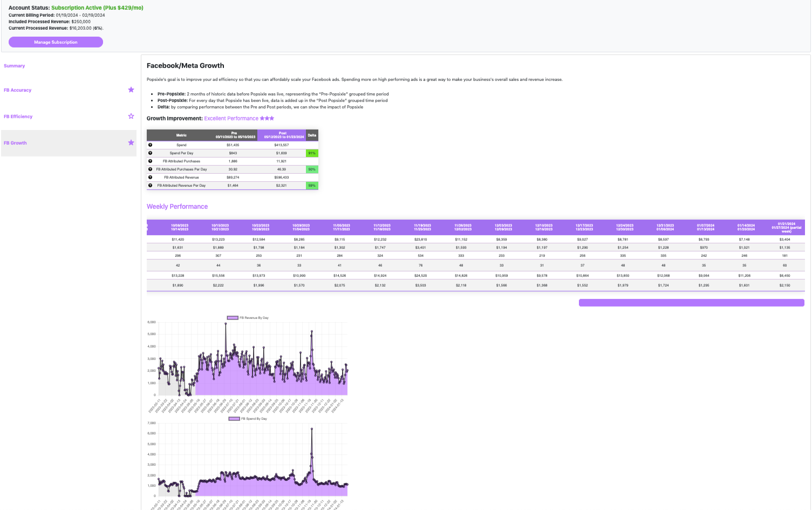812x510 pixels.
Task: Click the star icon beside FB Growth
Action: pos(131,142)
